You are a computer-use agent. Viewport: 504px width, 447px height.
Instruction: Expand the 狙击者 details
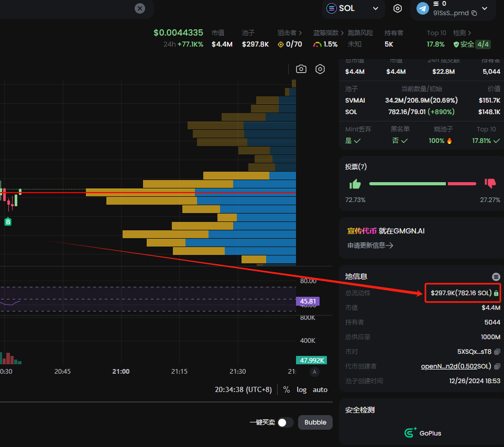[x=290, y=33]
